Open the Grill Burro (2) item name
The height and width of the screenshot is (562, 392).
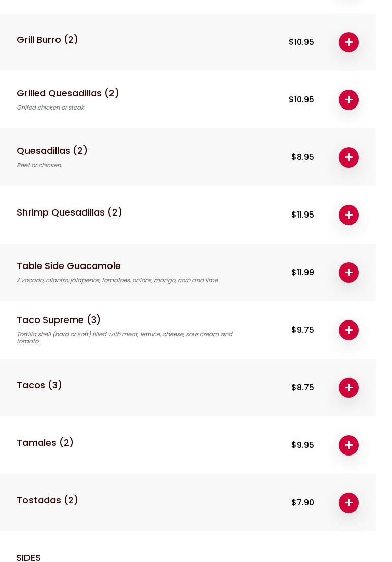click(x=47, y=40)
